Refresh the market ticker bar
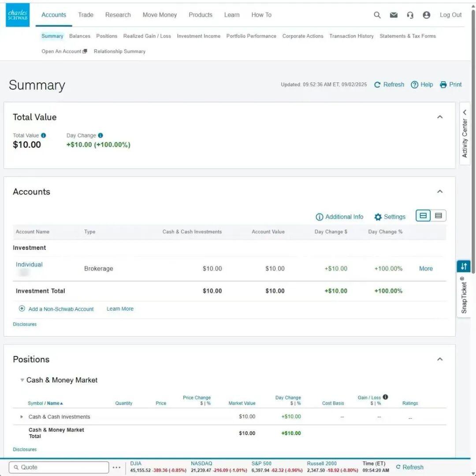This screenshot has width=476, height=476. pyautogui.click(x=409, y=467)
